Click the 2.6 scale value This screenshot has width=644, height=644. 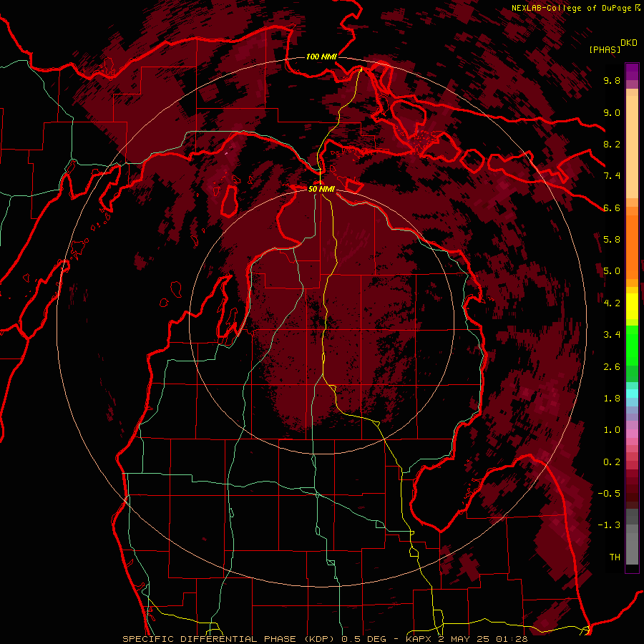(x=612, y=367)
